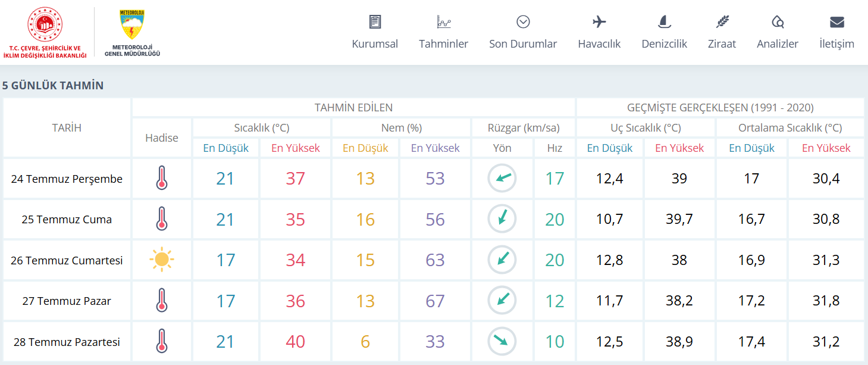Image resolution: width=868 pixels, height=365 pixels.
Task: Click the Analizler magnifier icon
Action: click(778, 22)
